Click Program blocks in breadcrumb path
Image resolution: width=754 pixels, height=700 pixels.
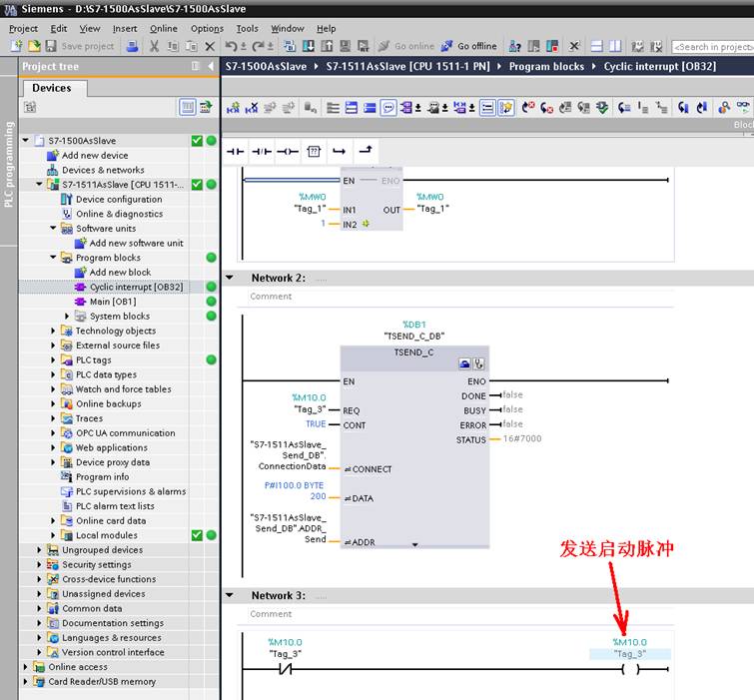(546, 66)
